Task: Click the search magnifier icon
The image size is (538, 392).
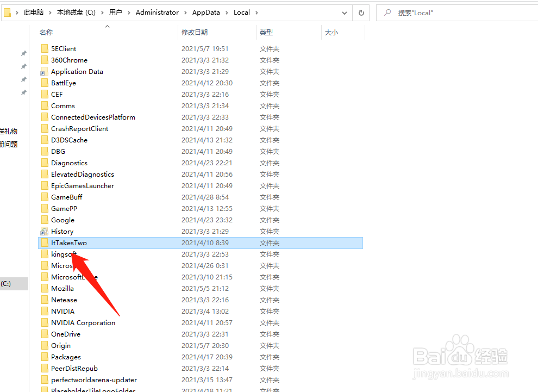Action: pyautogui.click(x=387, y=13)
